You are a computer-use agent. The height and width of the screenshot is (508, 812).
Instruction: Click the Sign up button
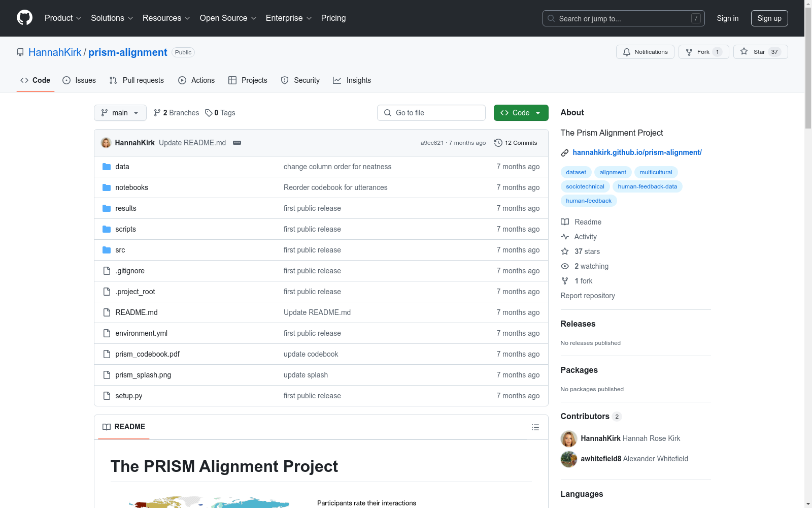(x=769, y=18)
